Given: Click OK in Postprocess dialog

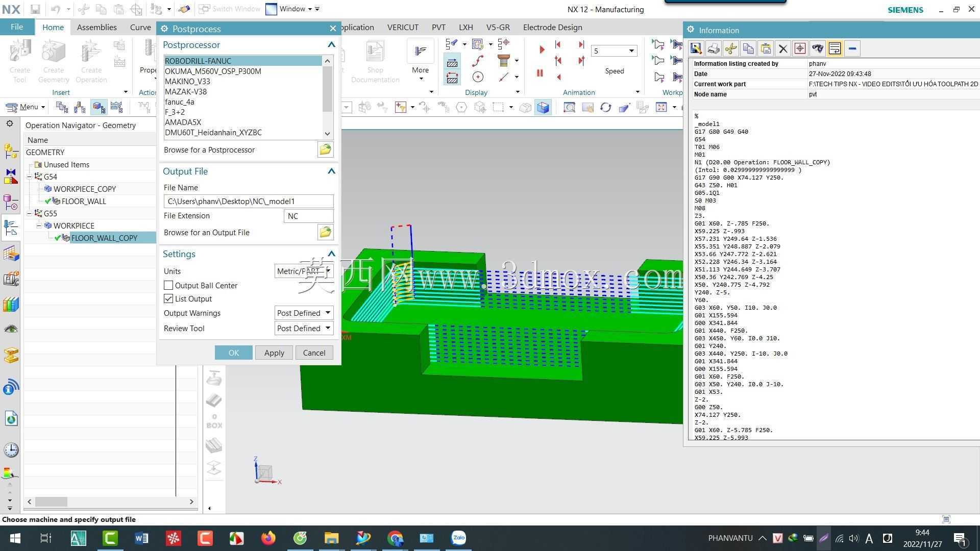Looking at the screenshot, I should click(x=233, y=353).
